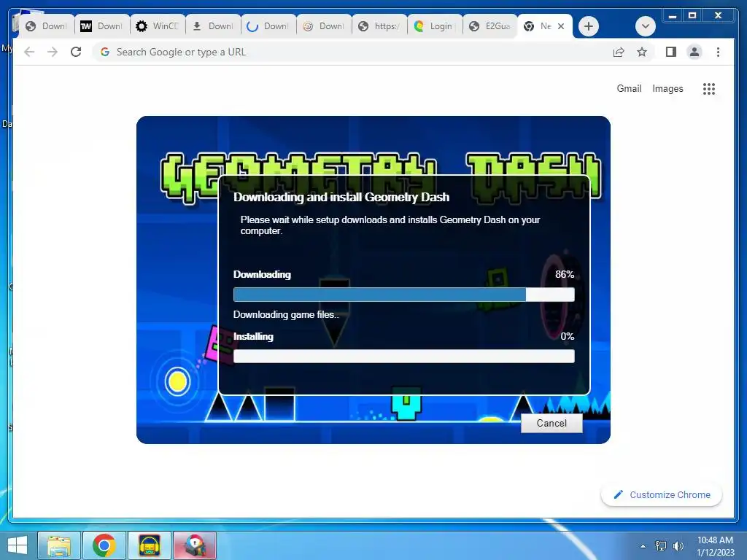The height and width of the screenshot is (560, 747).
Task: Open the Images link
Action: click(x=667, y=88)
